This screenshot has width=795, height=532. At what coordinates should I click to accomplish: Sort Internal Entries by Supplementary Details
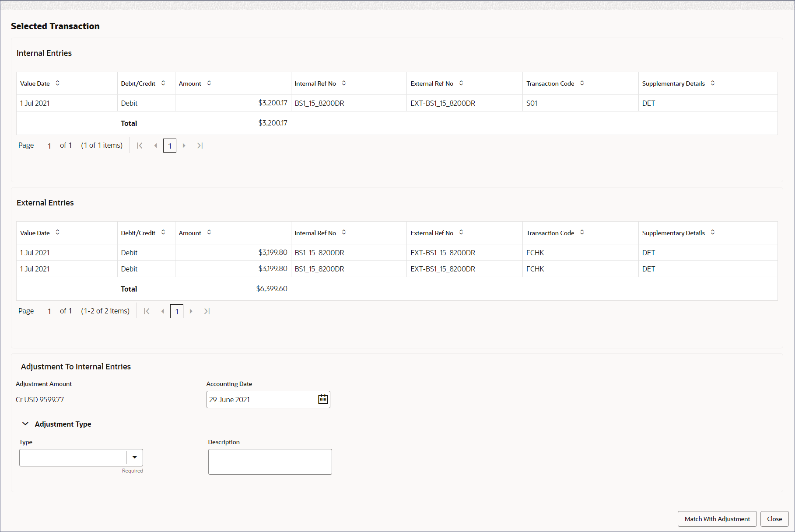pos(713,83)
